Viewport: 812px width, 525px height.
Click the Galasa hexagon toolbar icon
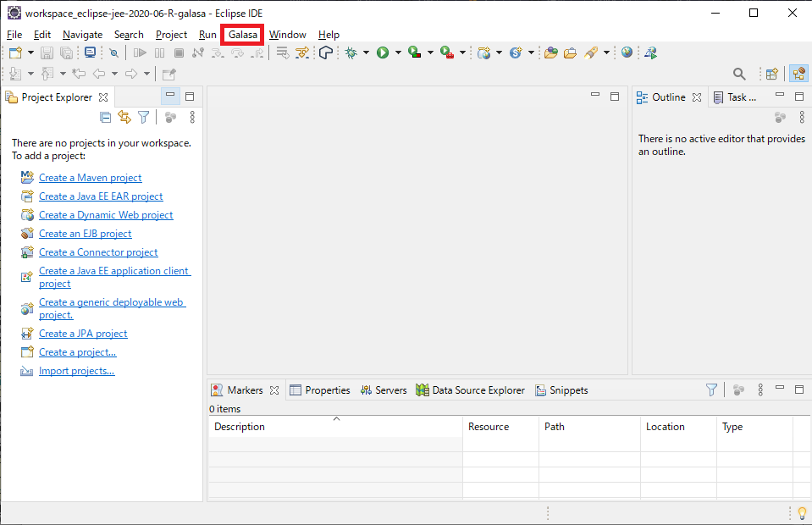tap(326, 52)
